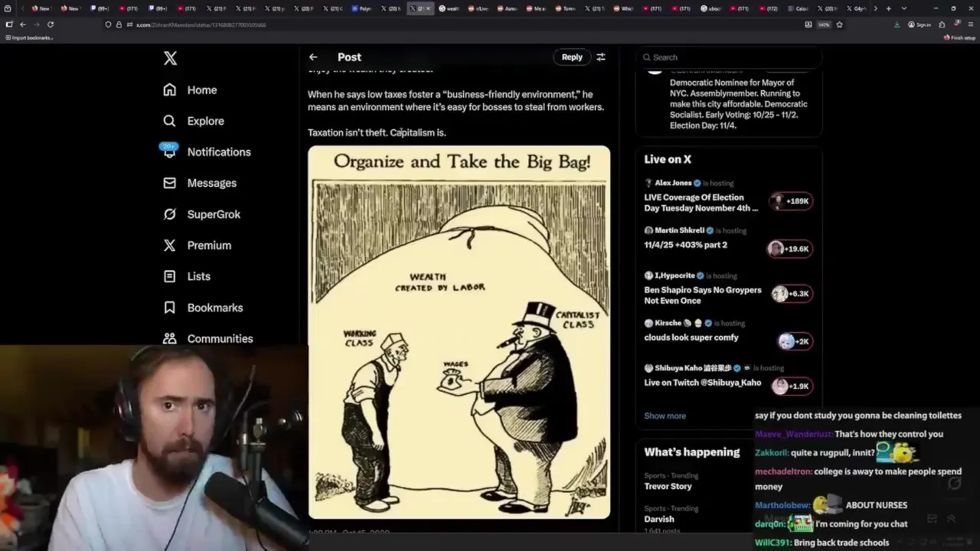This screenshot has height=551, width=980.
Task: Open the X logo home link
Action: pos(170,58)
